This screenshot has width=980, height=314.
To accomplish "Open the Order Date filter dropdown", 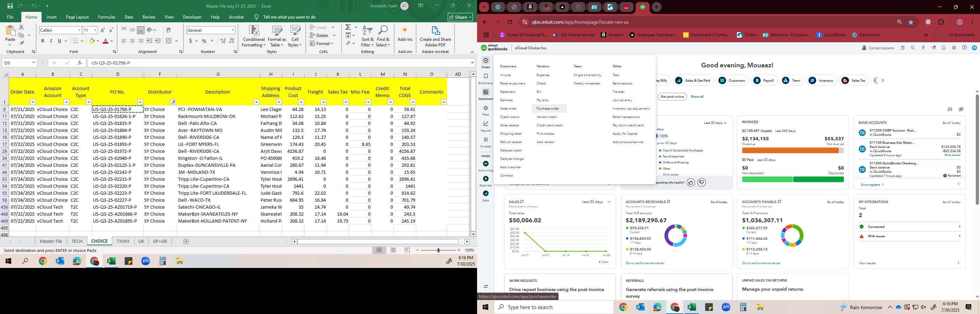I will (33, 102).
